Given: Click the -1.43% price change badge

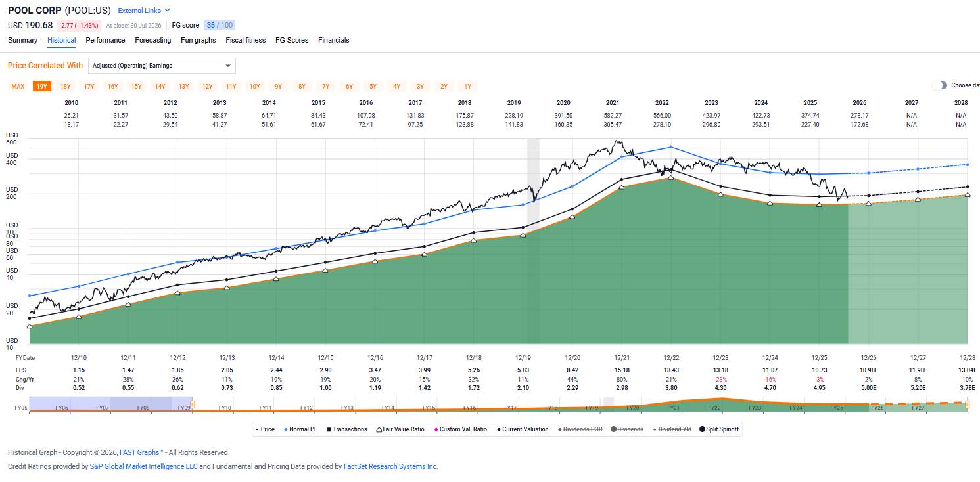Looking at the screenshot, I should [79, 26].
